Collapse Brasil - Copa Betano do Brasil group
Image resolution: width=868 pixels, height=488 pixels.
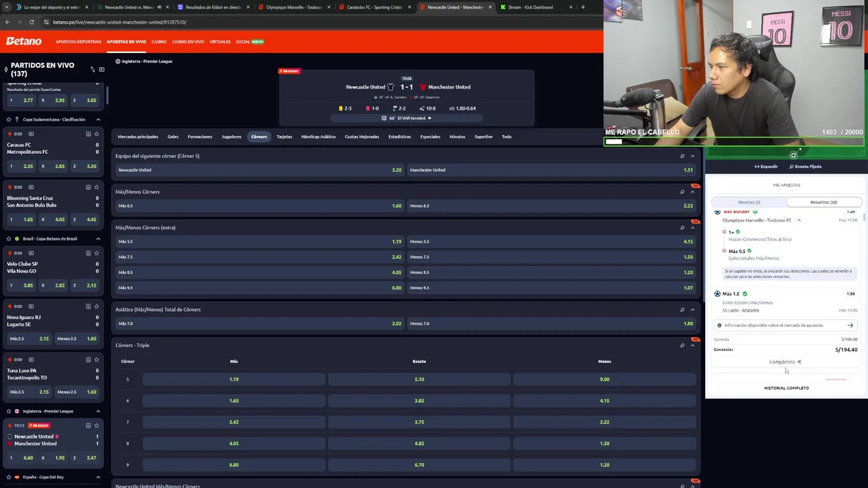pyautogui.click(x=98, y=239)
